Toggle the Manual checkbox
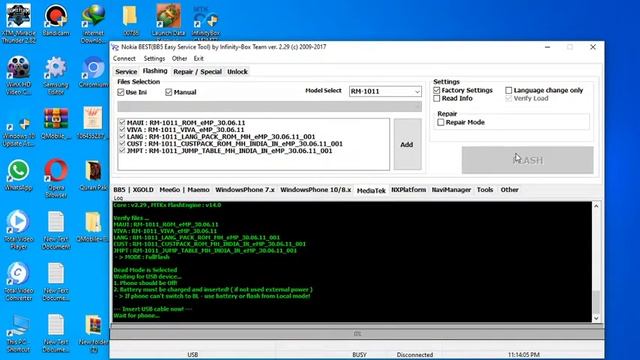The height and width of the screenshot is (360, 640). pos(169,92)
